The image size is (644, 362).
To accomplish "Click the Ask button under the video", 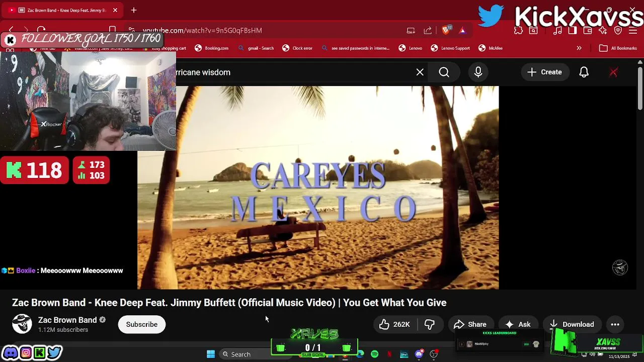I will [x=518, y=324].
